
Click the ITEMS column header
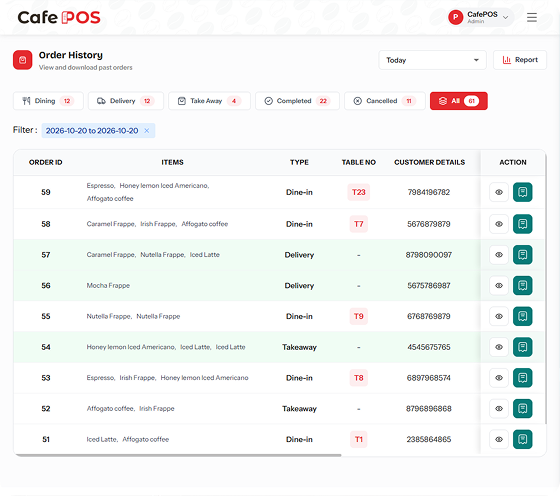[172, 162]
